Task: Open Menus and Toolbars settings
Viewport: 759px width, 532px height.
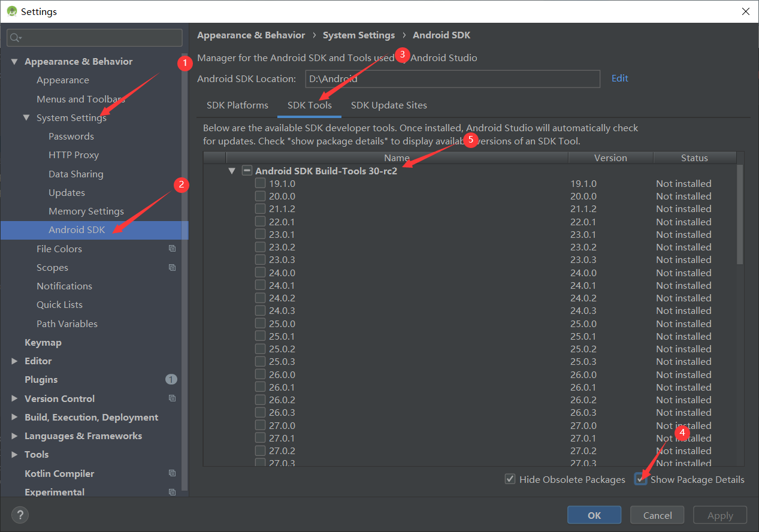Action: point(81,99)
